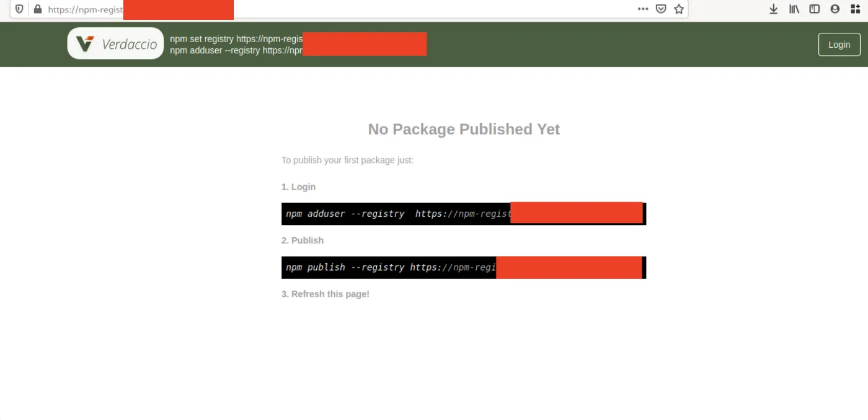This screenshot has height=420, width=868.
Task: Click '3. Refresh this page!' text
Action: 325,294
